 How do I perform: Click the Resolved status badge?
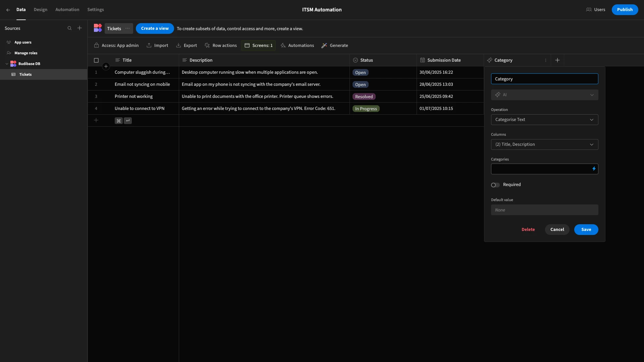coord(364,97)
